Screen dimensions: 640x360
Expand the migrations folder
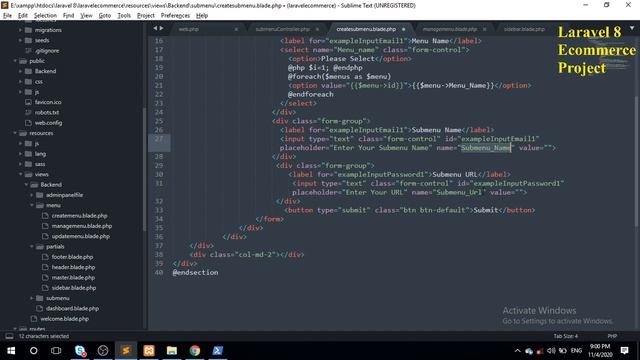pyautogui.click(x=20, y=30)
